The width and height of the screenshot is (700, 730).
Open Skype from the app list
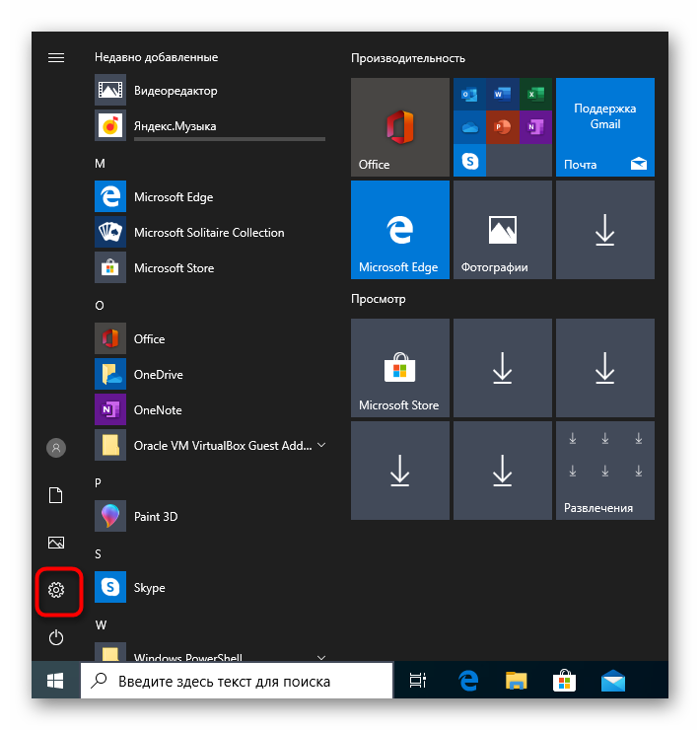pos(210,587)
